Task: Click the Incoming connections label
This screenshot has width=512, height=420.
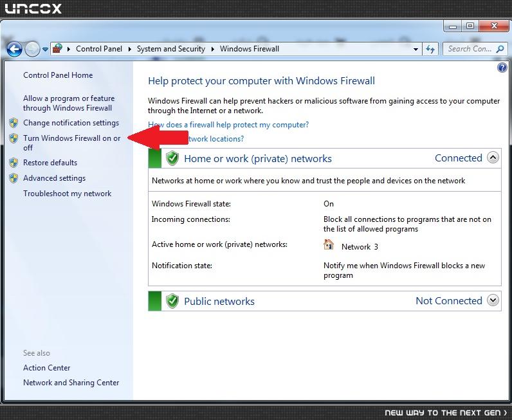Action: 190,219
